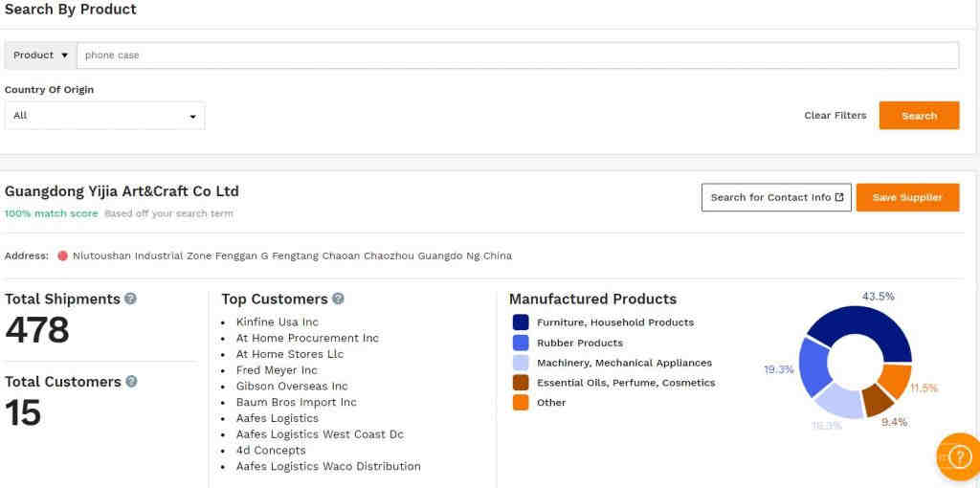Open the orange help chat bubble
Image resolution: width=980 pixels, height=488 pixels.
(958, 455)
